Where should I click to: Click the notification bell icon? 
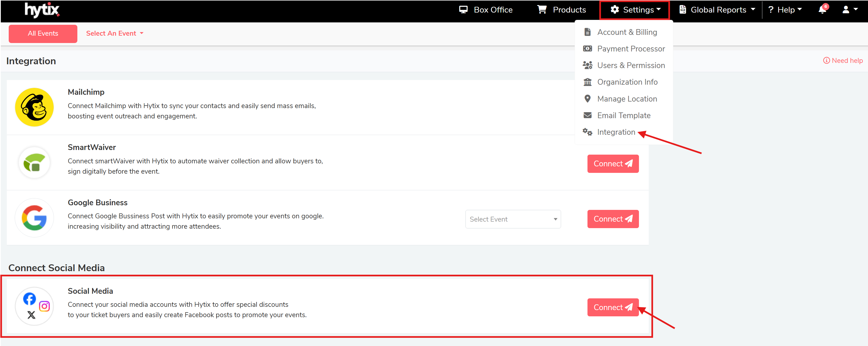click(822, 10)
